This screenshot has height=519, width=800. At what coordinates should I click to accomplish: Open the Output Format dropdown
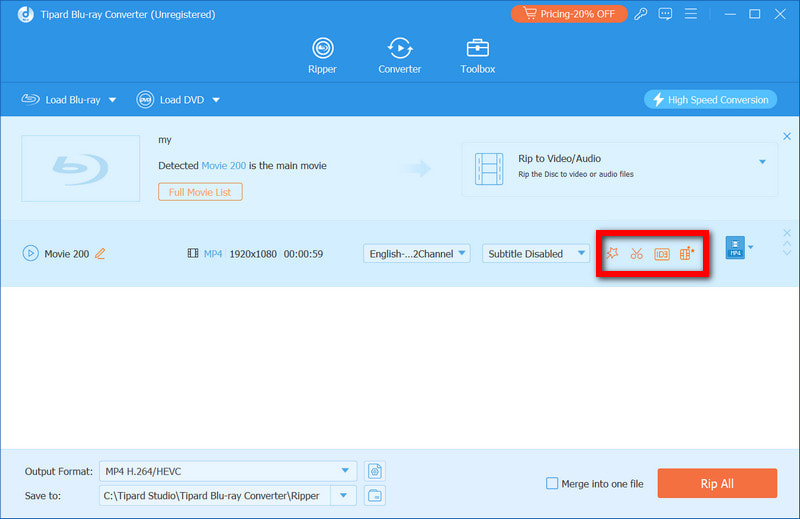click(x=228, y=471)
